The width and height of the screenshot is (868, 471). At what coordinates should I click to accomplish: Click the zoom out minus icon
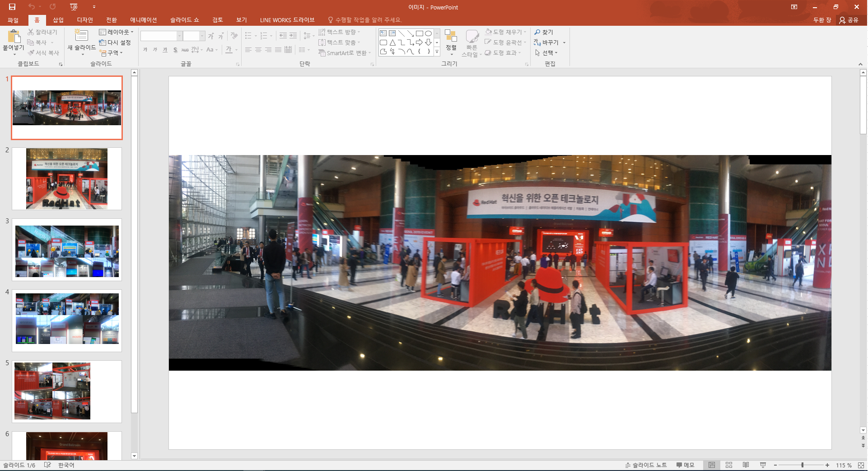click(775, 465)
